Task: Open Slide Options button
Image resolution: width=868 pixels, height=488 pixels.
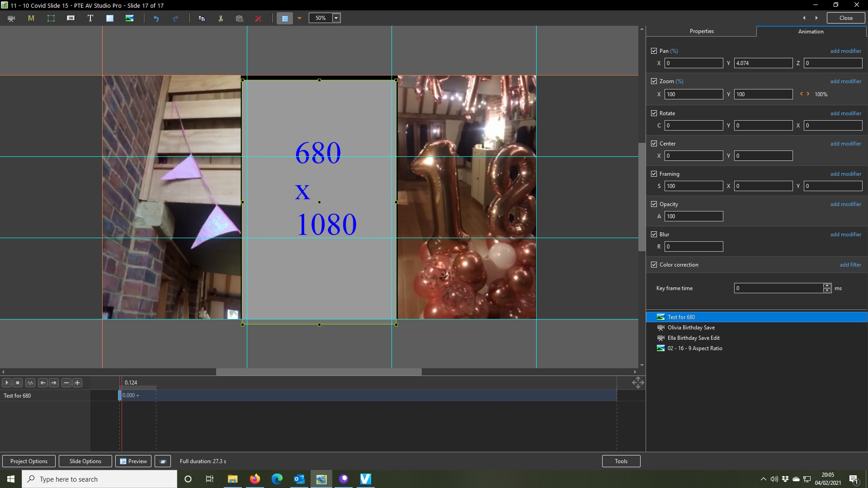Action: 85,461
